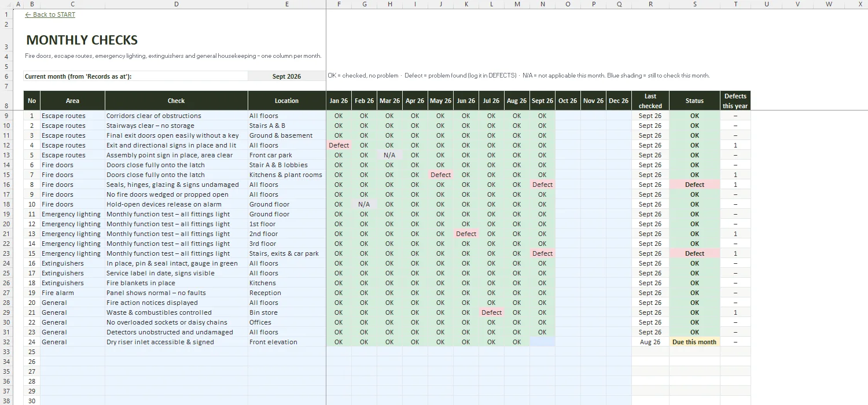Screen dimensions: 868x405
Task: Select the Area header cell
Action: 72,101
